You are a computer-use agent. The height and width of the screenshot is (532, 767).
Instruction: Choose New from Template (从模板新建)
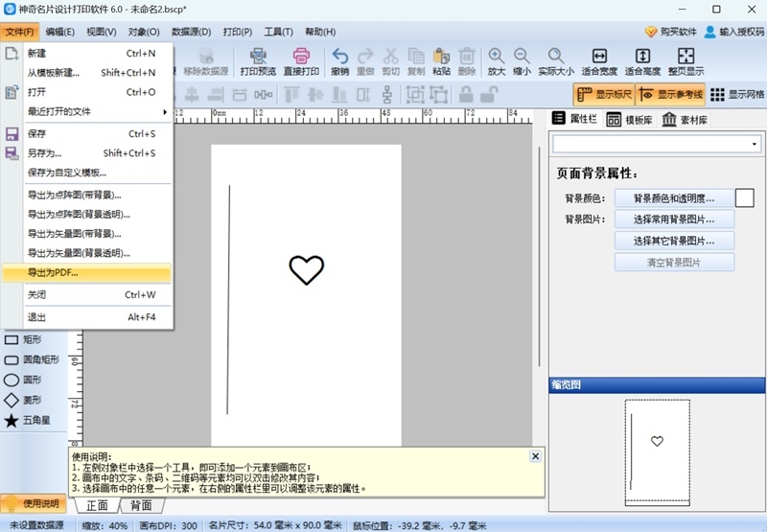[x=98, y=73]
